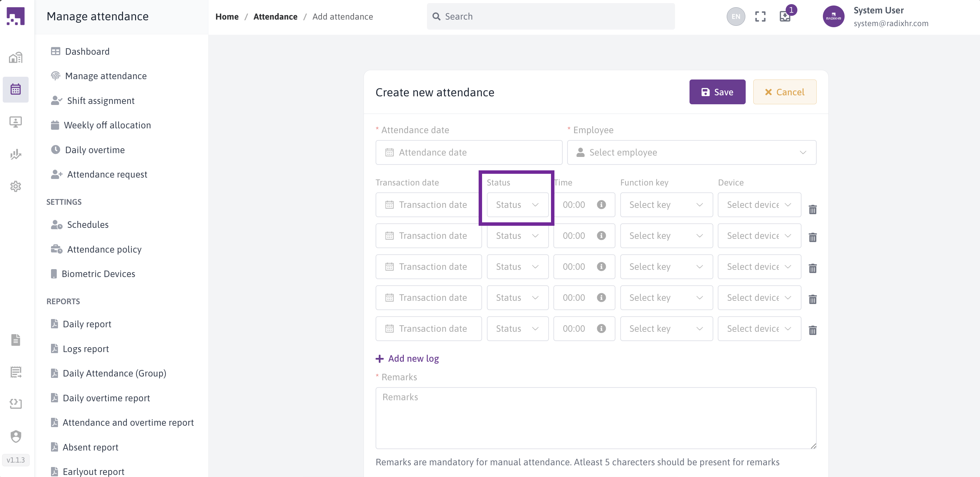The image size is (980, 477).
Task: Open the Daily report item
Action: tap(87, 324)
